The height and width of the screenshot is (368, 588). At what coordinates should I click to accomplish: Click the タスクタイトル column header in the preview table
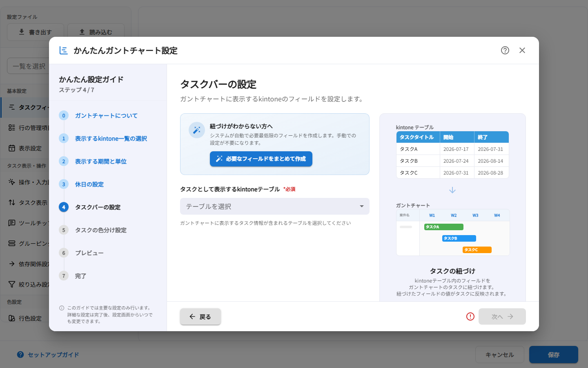[x=418, y=137]
